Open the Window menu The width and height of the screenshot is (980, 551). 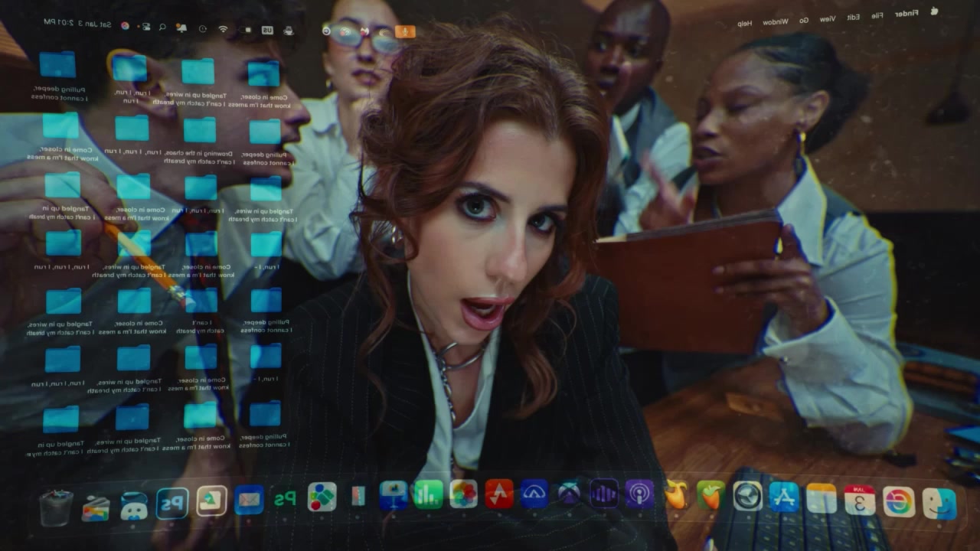tap(775, 21)
